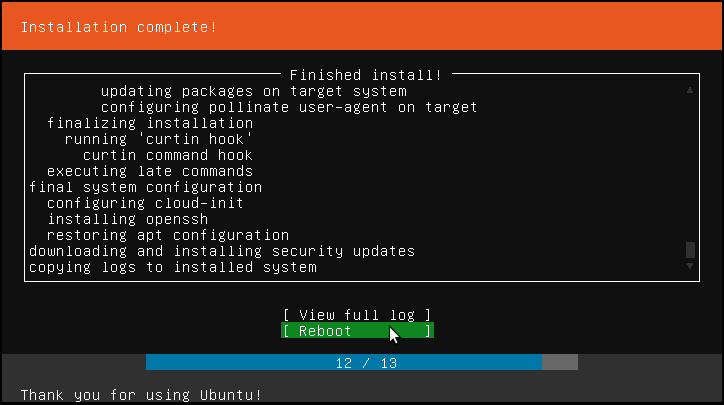Select 'configuring cloud-init' log line
Viewport: 724px width, 405px height.
[x=145, y=203]
